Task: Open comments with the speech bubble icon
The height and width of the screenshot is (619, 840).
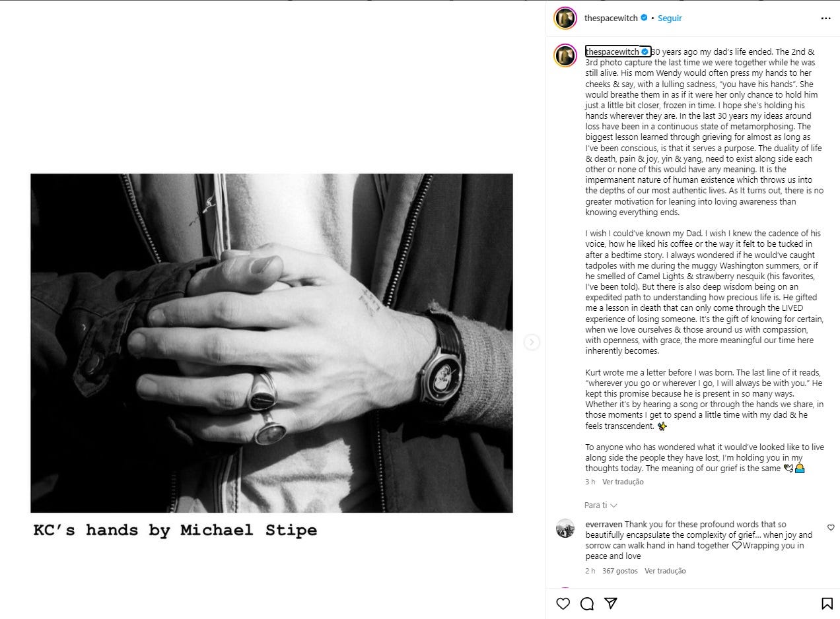Action: [586, 603]
